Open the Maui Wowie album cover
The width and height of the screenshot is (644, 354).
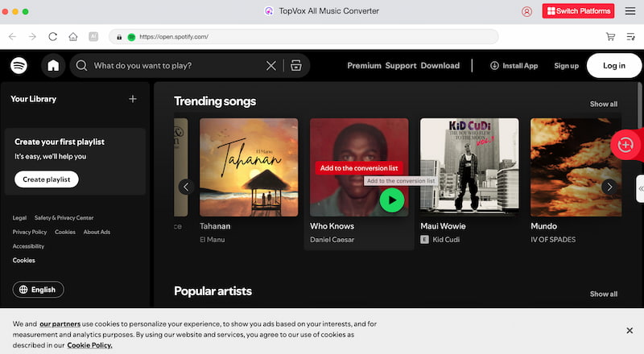(x=469, y=167)
